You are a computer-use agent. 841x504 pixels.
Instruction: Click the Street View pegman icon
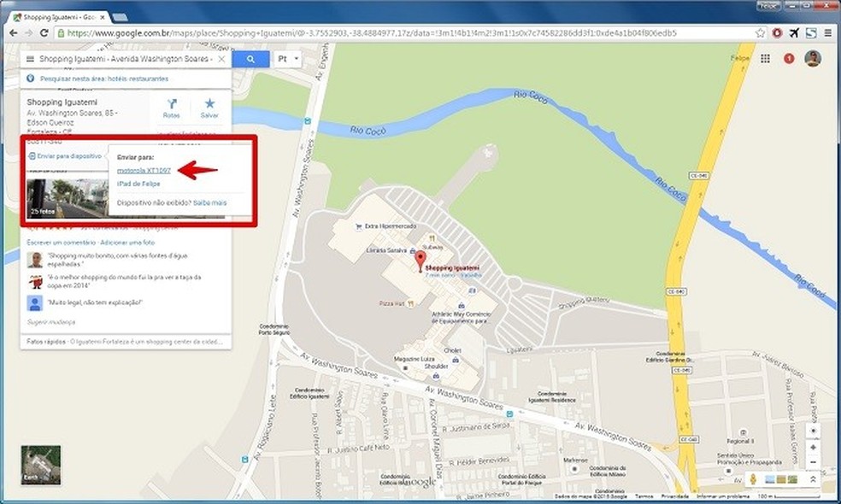tap(753, 479)
